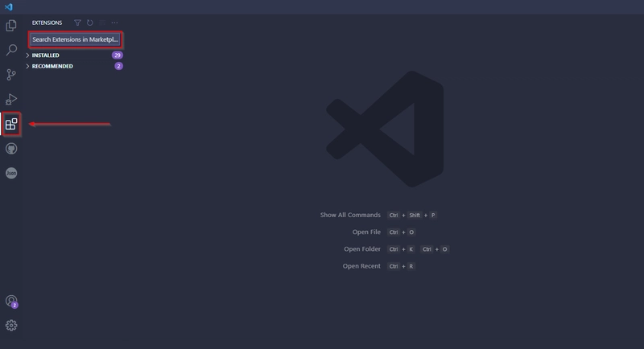Refresh the extensions list
The image size is (644, 349).
point(90,23)
